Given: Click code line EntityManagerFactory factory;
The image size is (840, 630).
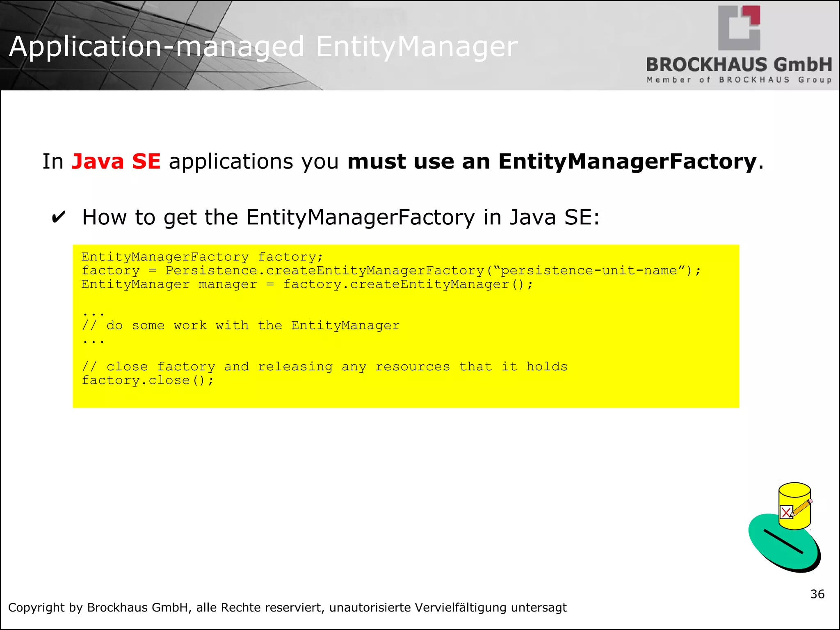Looking at the screenshot, I should pos(202,257).
